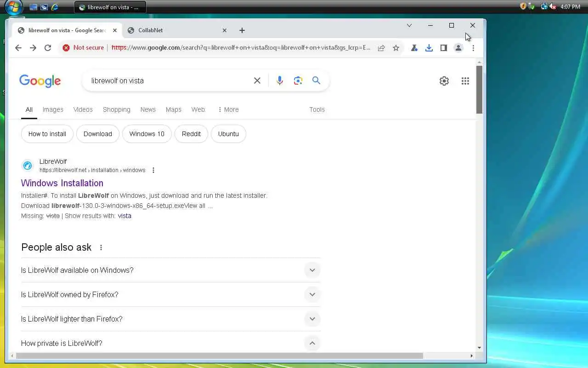The image size is (588, 368).
Task: Open Chrome Labs flask icon
Action: tap(414, 48)
